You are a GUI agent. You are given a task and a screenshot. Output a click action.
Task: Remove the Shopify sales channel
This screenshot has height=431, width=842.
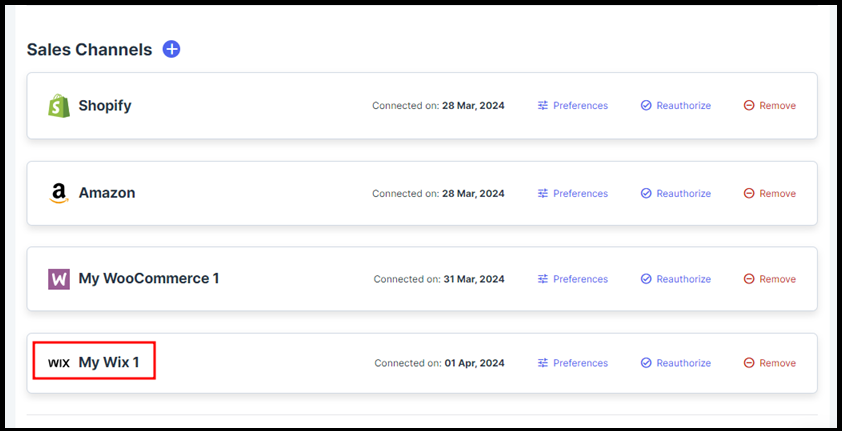pos(777,106)
